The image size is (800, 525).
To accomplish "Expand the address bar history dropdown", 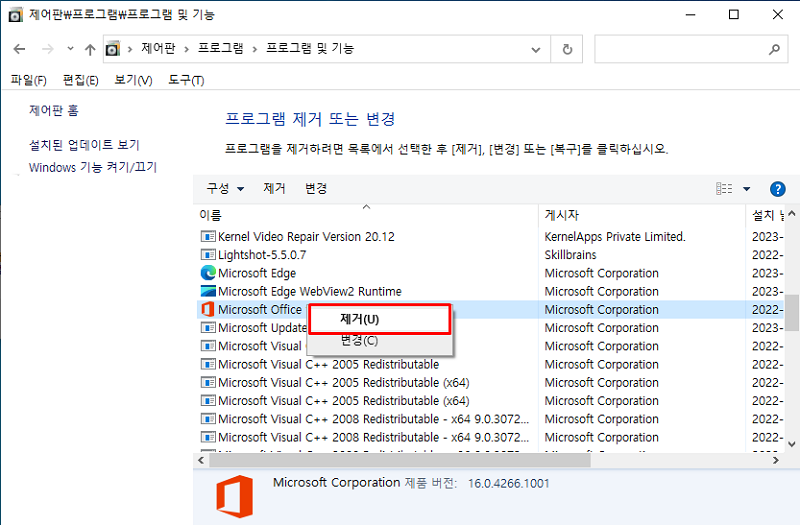I will pyautogui.click(x=536, y=49).
